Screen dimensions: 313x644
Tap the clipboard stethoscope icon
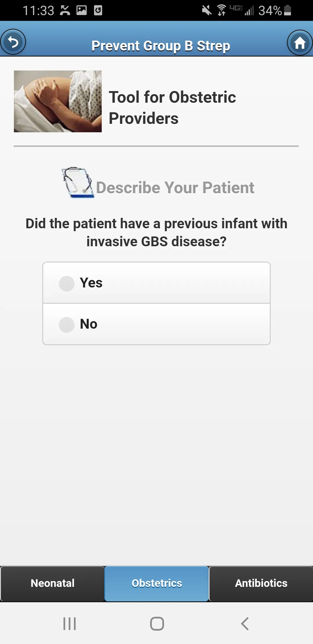[x=77, y=182]
